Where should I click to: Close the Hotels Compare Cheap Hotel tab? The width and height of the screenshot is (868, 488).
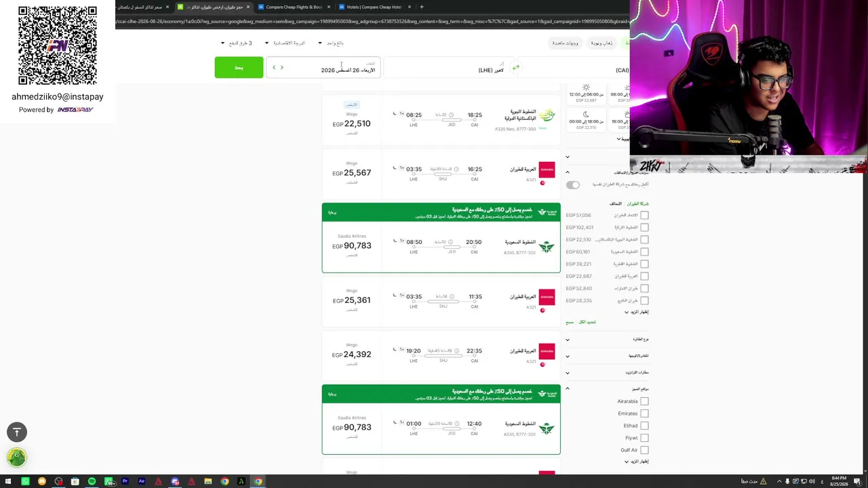point(410,7)
